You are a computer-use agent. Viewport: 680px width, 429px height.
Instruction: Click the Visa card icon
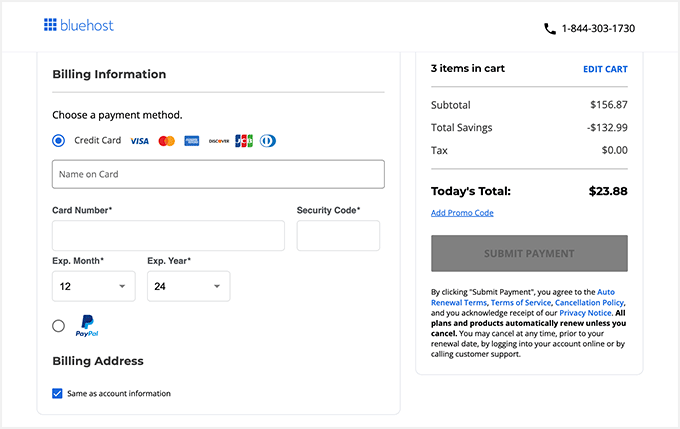[140, 141]
